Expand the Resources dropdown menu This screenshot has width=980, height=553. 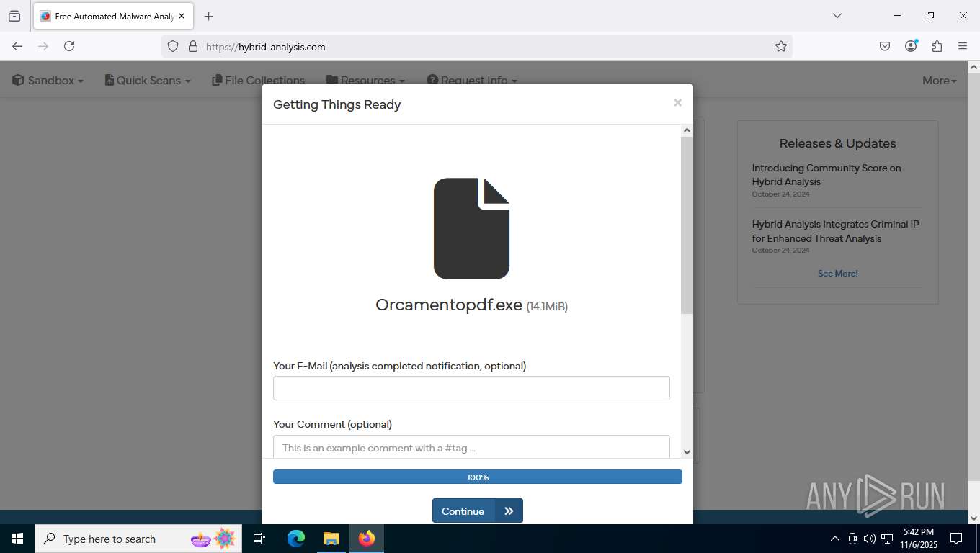(x=365, y=81)
